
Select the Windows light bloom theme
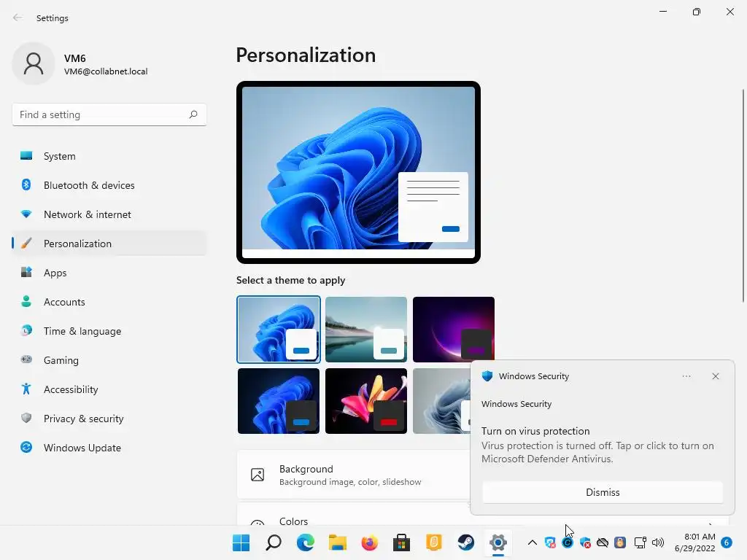coord(278,330)
